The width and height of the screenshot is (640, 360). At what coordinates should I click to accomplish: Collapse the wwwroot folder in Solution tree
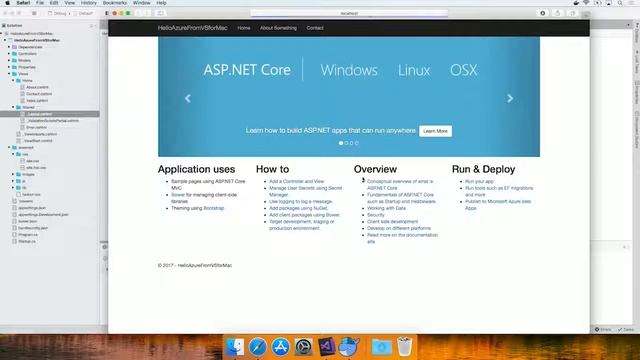(9, 147)
